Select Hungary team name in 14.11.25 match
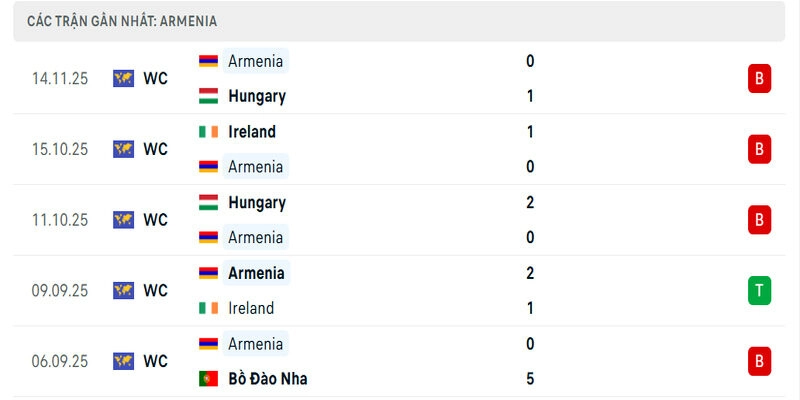 256,96
